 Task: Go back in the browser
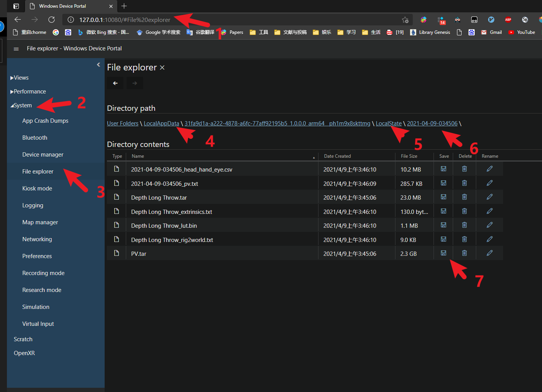[x=18, y=20]
